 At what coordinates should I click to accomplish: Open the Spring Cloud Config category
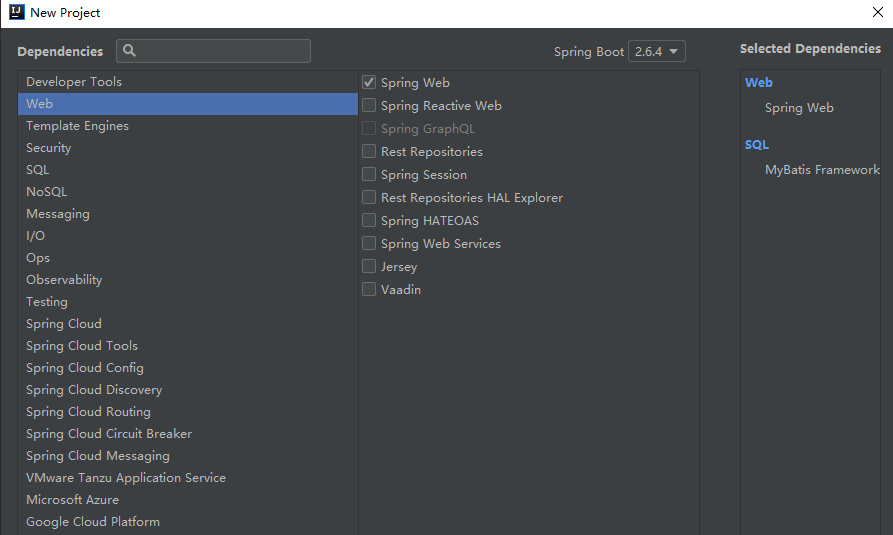point(188,367)
